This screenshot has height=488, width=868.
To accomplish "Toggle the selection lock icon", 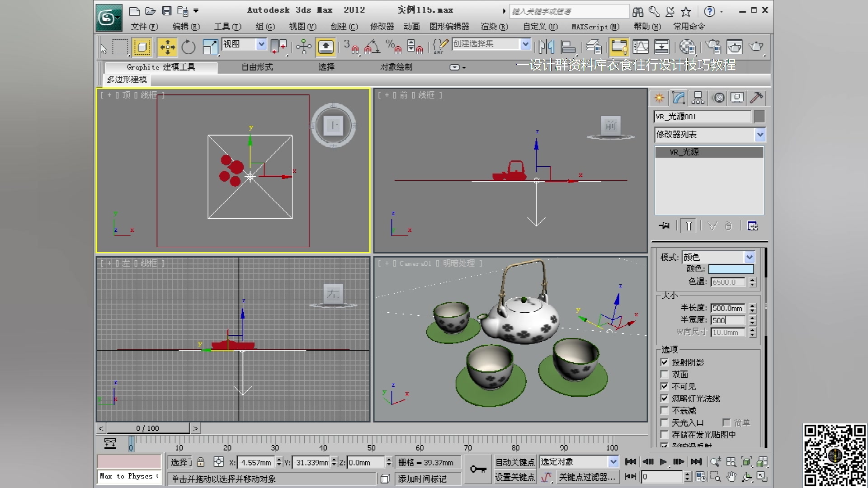I will [x=201, y=462].
